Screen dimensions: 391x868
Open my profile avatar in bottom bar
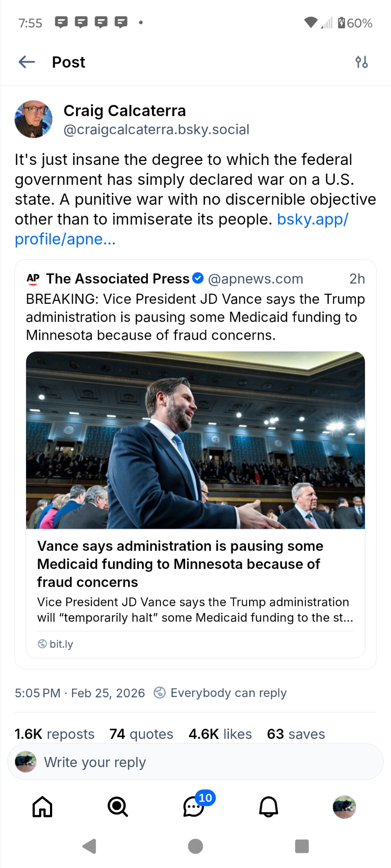tap(344, 807)
